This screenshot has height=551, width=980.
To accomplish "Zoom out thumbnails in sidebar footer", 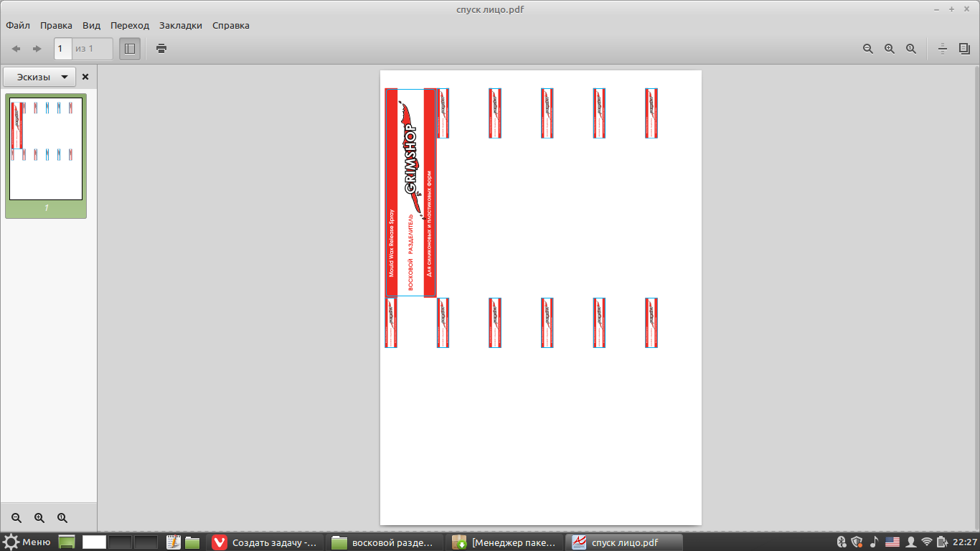I will 17,518.
